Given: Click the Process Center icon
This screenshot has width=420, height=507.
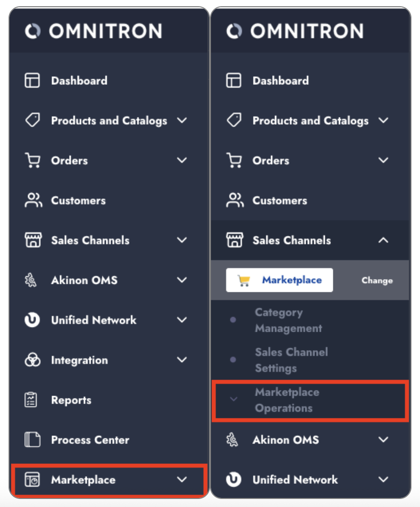Looking at the screenshot, I should 32,440.
